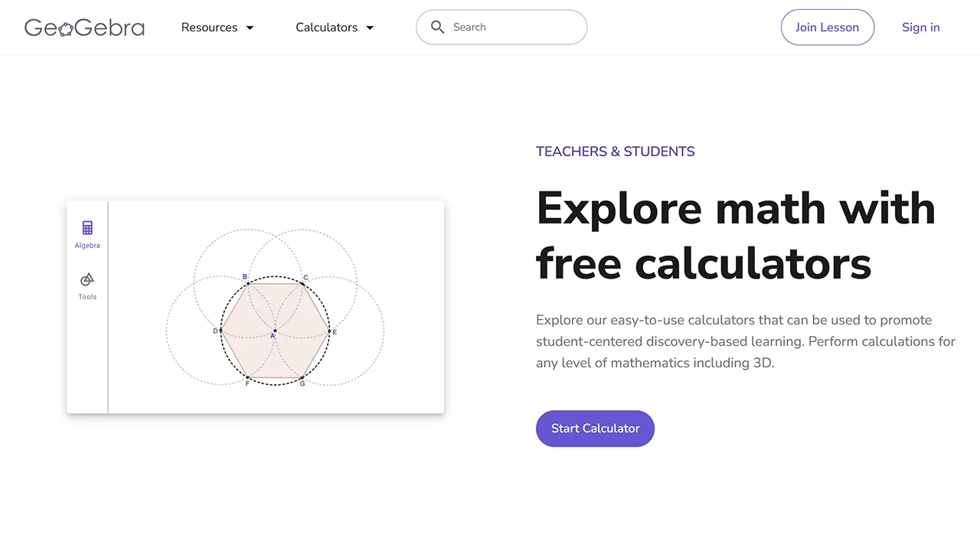Focus the Search input field
Screen dimensions: 980x551
point(513,28)
